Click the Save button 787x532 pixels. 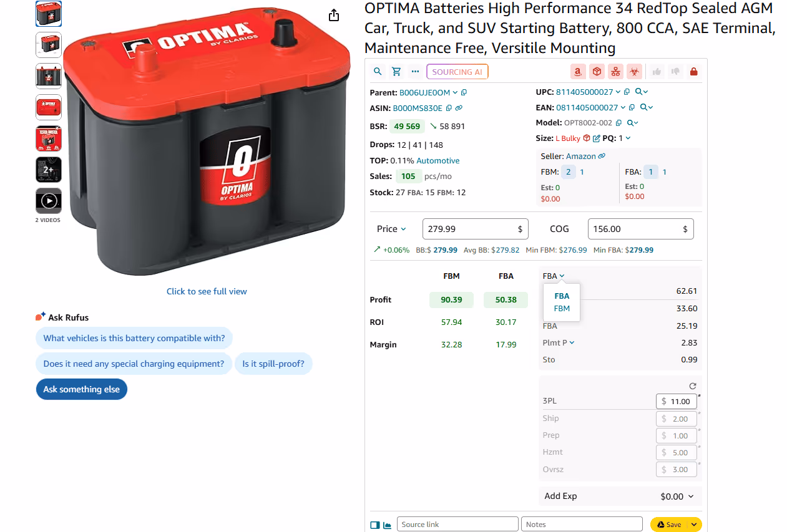(668, 525)
